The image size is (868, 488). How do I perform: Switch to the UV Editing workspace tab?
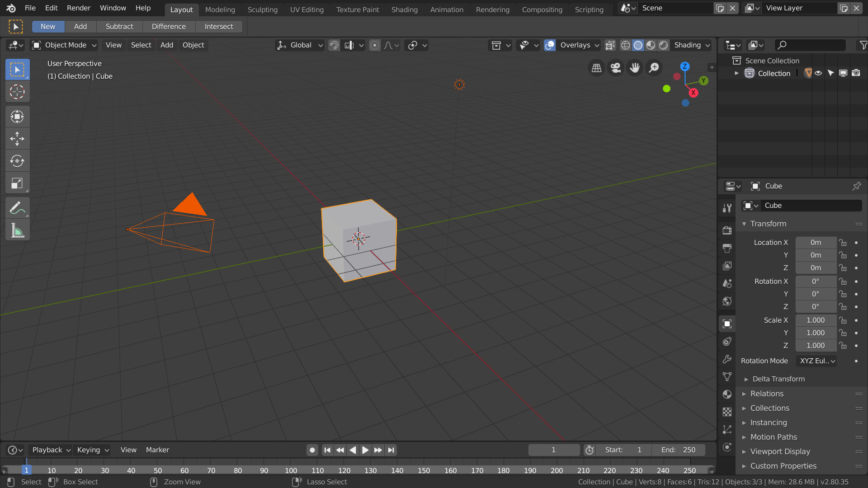[307, 9]
